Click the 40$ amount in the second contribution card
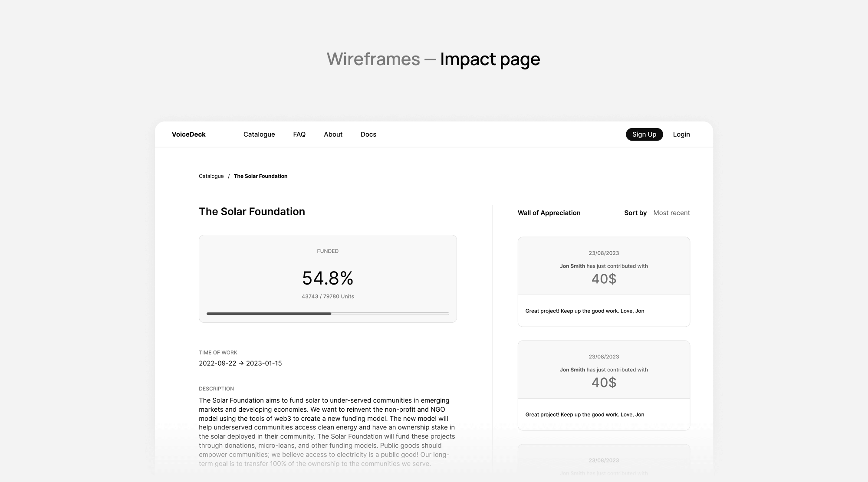868x482 pixels. (604, 383)
